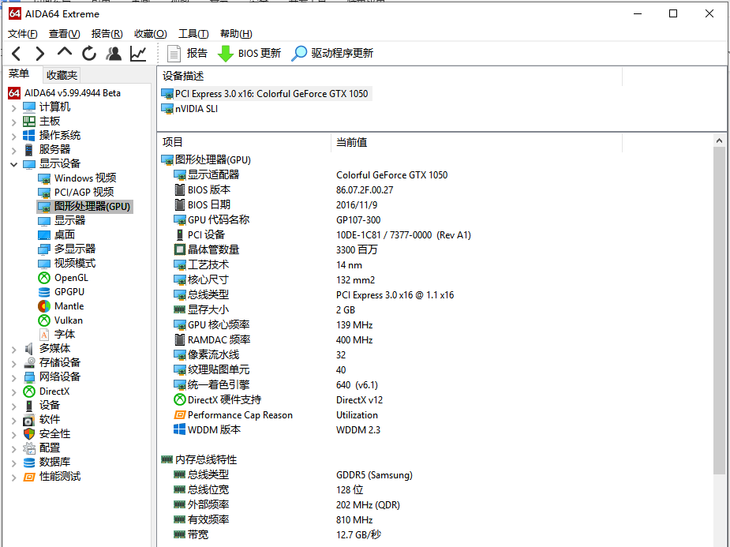The height and width of the screenshot is (547, 730).
Task: Select Windows 视频 in the tree
Action: [x=85, y=178]
